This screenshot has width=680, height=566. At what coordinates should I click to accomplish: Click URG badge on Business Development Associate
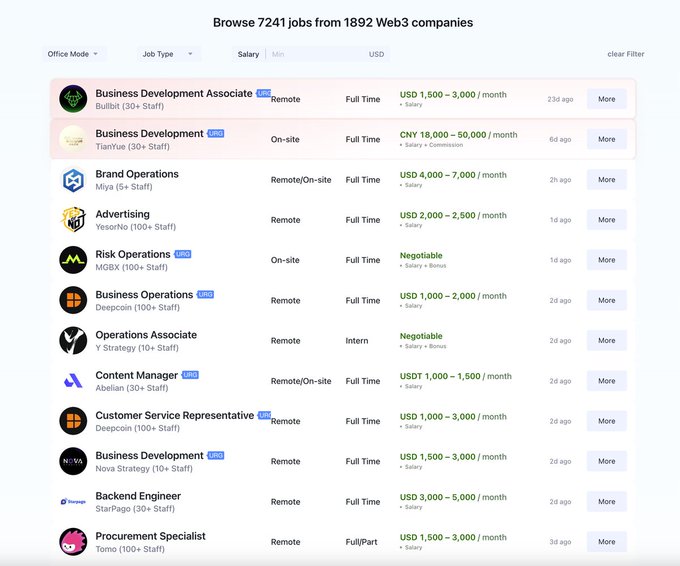point(264,93)
